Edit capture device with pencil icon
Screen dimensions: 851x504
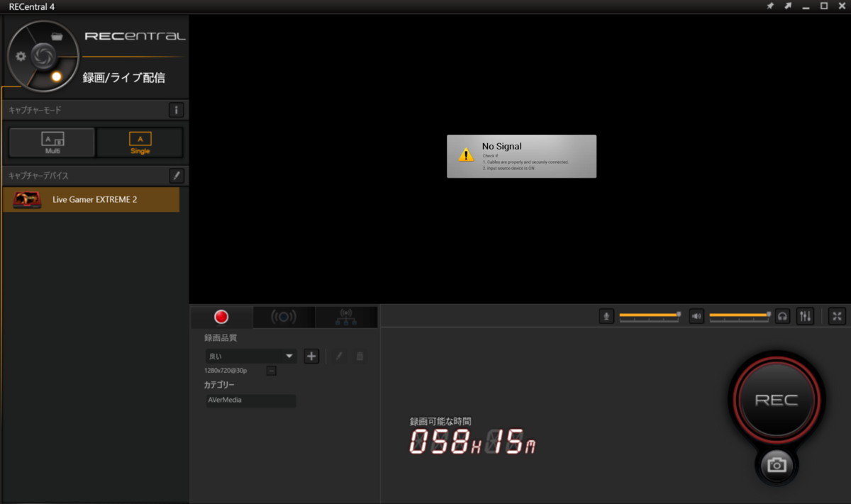pos(177,176)
